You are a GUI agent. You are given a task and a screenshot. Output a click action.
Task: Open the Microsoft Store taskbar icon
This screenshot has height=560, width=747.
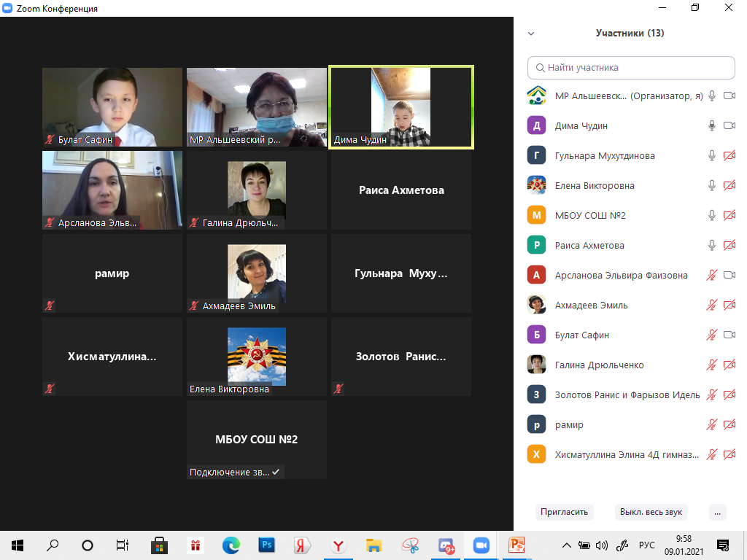(159, 545)
